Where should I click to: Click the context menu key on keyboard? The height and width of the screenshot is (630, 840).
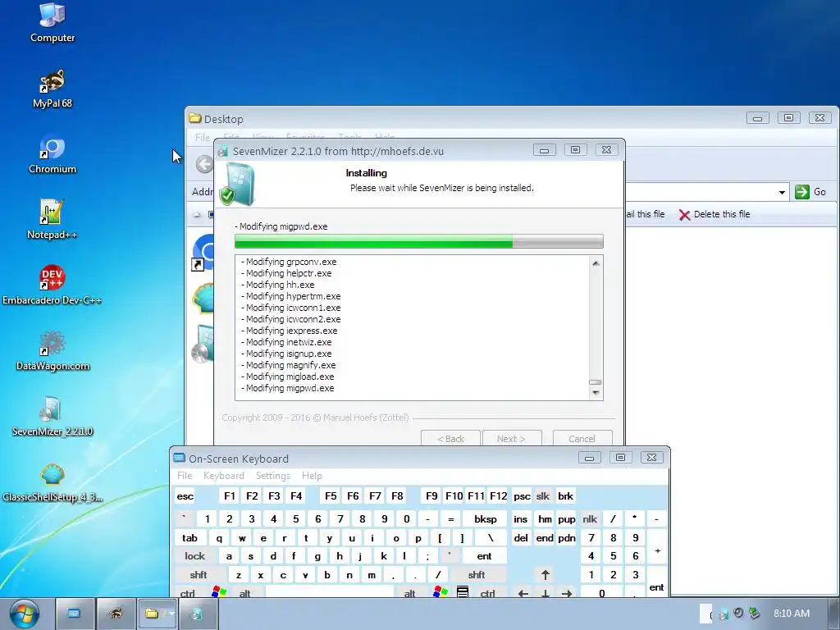click(463, 592)
